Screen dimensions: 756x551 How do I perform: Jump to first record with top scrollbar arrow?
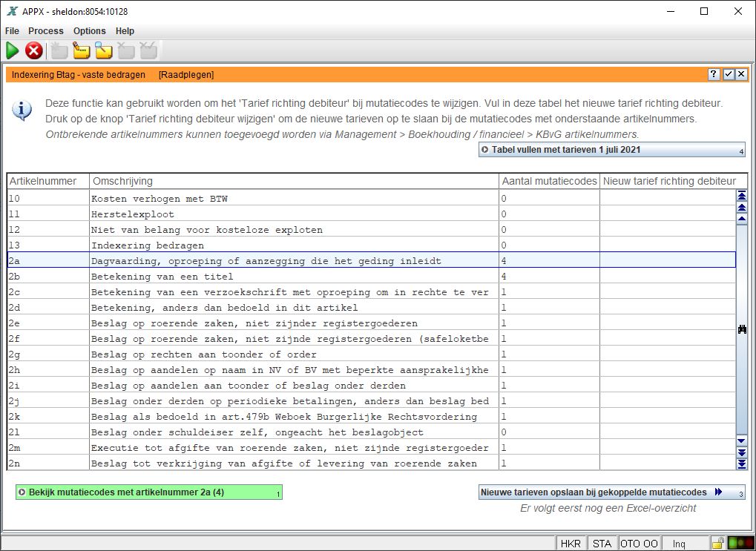(x=742, y=195)
